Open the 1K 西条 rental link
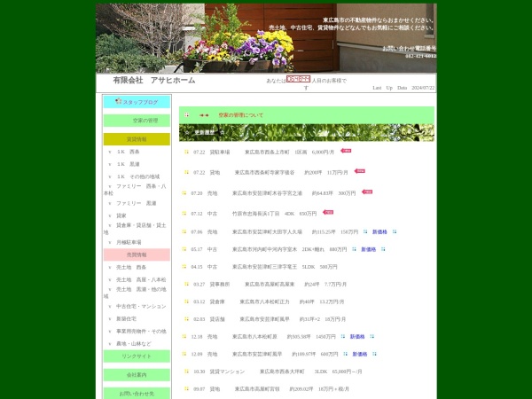This screenshot has height=399, width=532. click(128, 152)
